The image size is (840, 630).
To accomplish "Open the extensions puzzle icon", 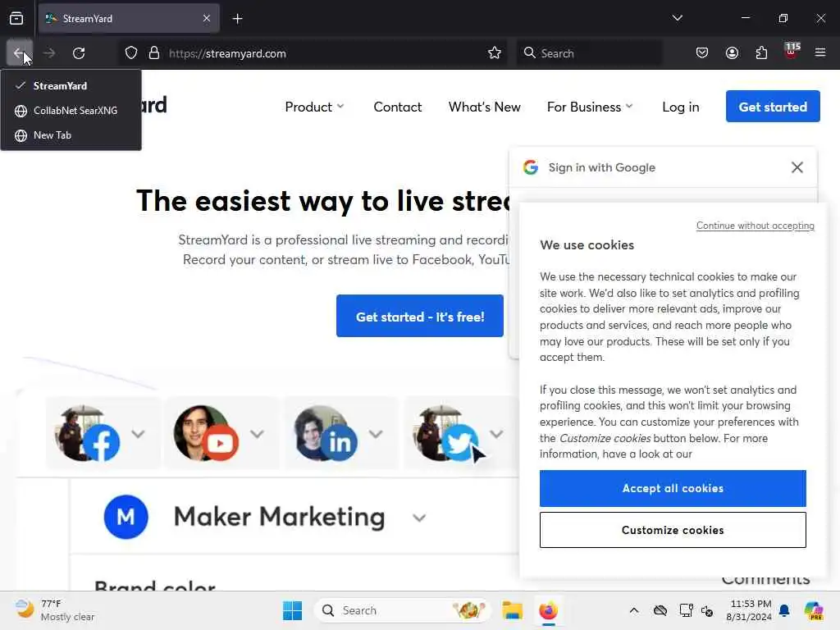I will point(761,53).
